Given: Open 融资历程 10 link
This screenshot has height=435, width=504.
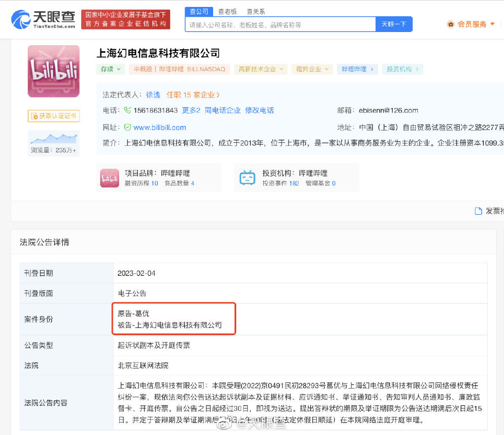Looking at the screenshot, I should [141, 183].
